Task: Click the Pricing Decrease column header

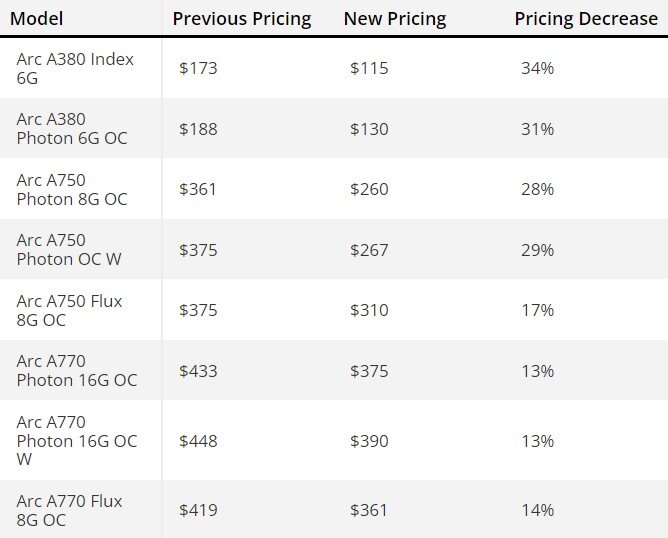Action: click(x=586, y=19)
